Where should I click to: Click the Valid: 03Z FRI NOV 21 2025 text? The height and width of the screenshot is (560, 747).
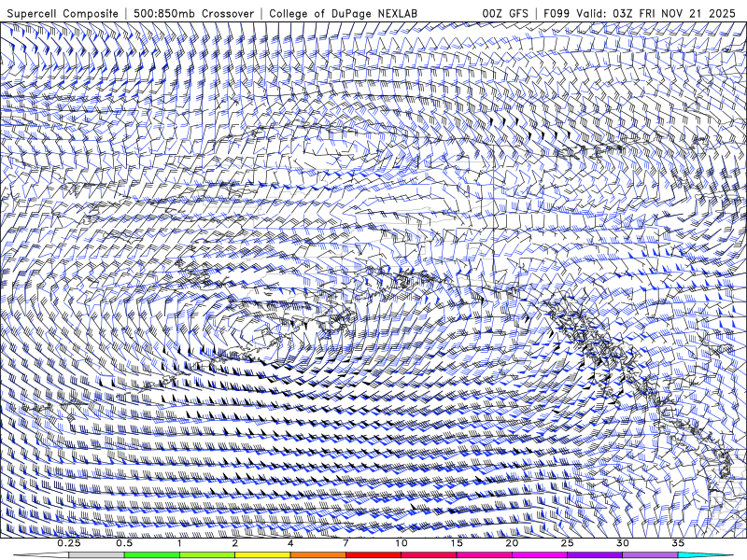(656, 13)
